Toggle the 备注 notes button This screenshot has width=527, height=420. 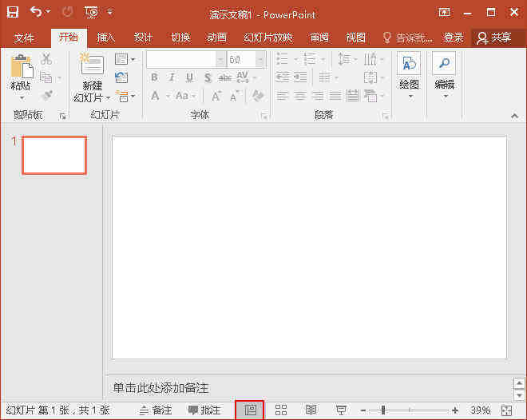[156, 410]
